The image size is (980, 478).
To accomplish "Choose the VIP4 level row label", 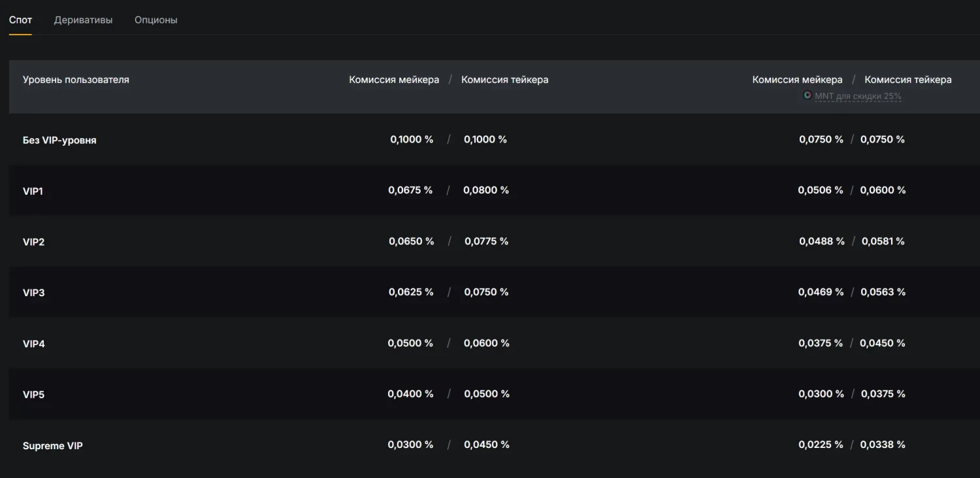I will 33,343.
